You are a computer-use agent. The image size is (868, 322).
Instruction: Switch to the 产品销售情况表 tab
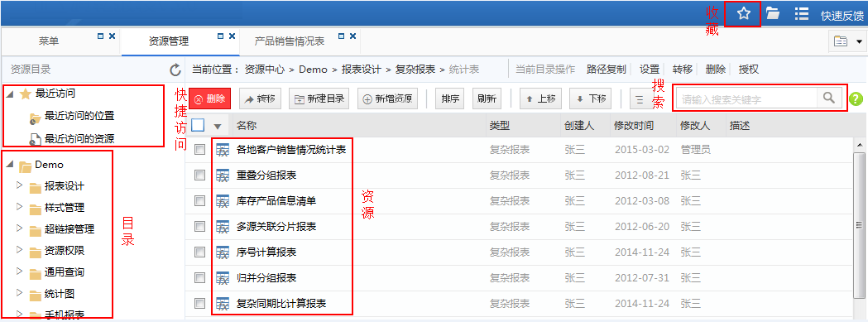[x=290, y=41]
